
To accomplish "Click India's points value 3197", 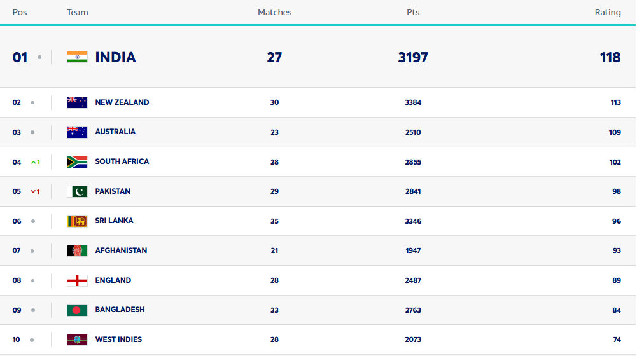I will click(413, 57).
